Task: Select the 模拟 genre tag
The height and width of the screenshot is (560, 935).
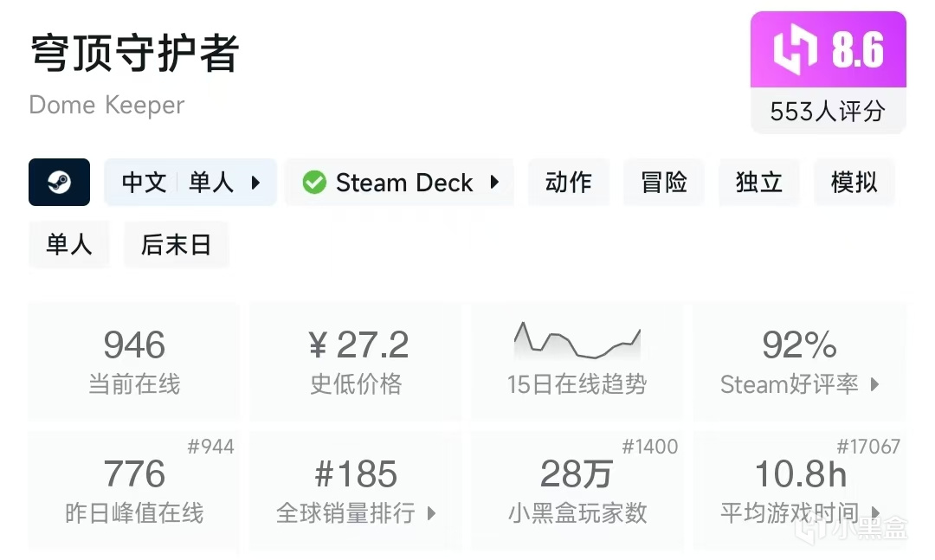Action: pos(854,183)
